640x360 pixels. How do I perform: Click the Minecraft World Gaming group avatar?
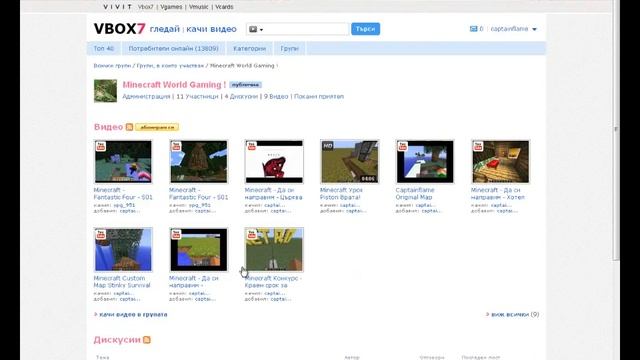coord(105,91)
